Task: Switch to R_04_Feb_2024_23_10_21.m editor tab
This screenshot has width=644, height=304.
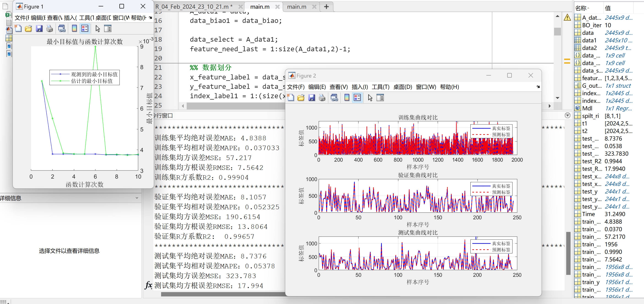Action: [194, 7]
